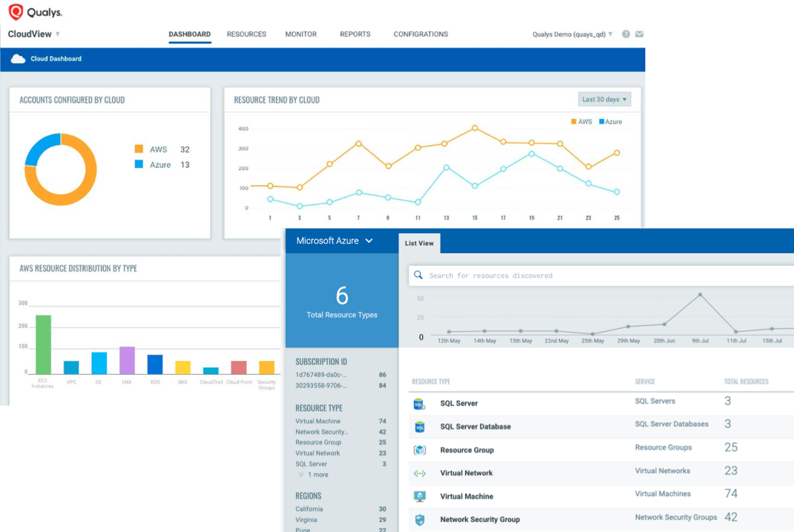Open the CloudView module dropdown
The width and height of the screenshot is (794, 532).
34,34
